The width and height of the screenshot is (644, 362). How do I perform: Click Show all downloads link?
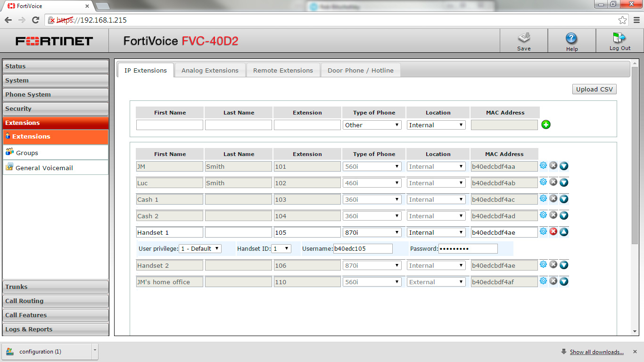[596, 352]
